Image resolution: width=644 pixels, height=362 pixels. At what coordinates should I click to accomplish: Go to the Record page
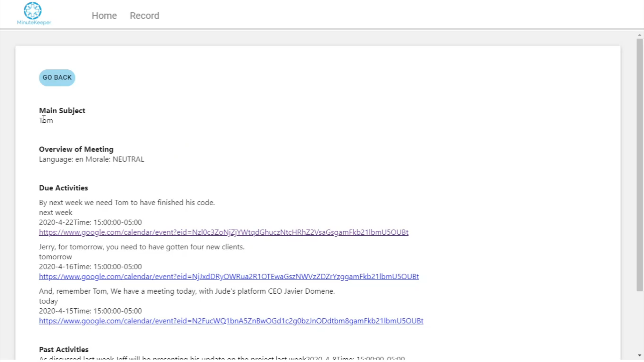pos(144,16)
